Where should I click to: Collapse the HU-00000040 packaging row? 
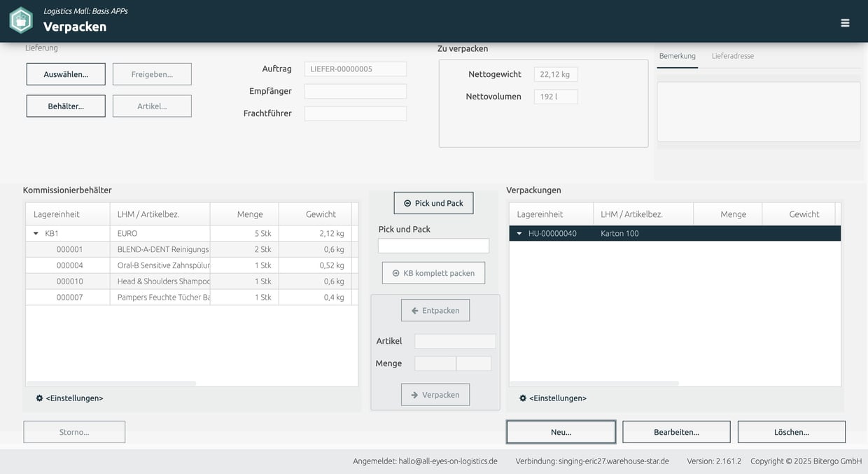[519, 234]
